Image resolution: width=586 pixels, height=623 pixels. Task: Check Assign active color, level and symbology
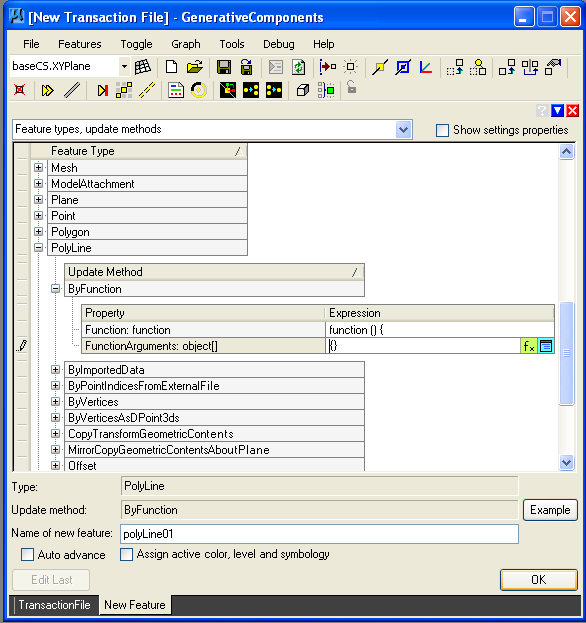pos(126,555)
